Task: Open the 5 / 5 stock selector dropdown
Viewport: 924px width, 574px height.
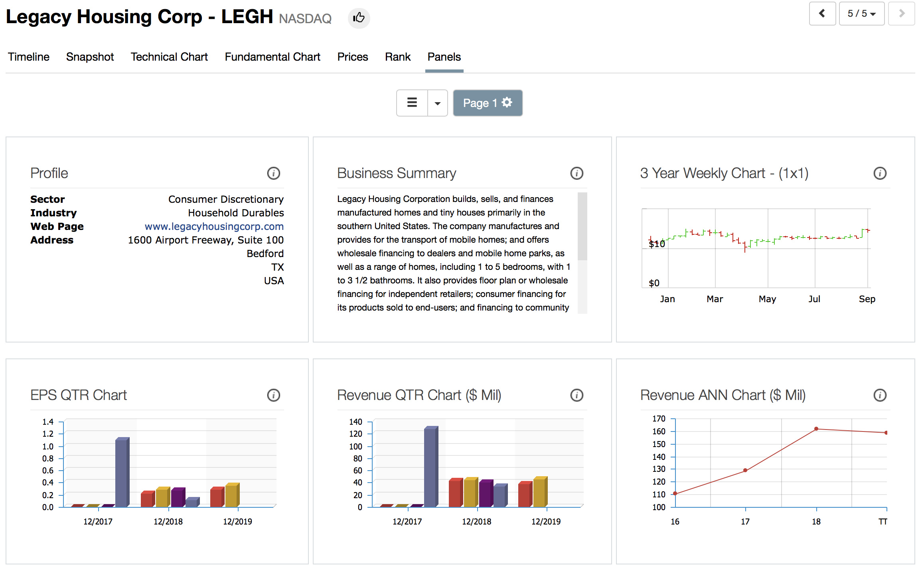Action: pyautogui.click(x=861, y=14)
